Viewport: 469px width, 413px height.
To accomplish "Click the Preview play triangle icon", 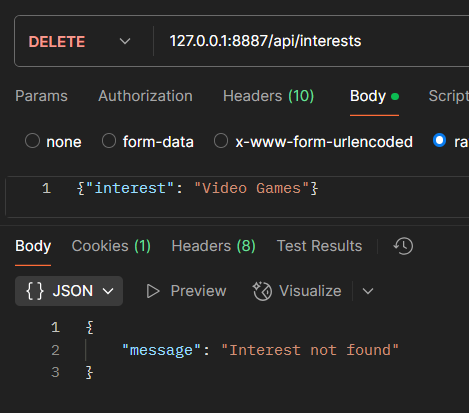I will [x=153, y=291].
